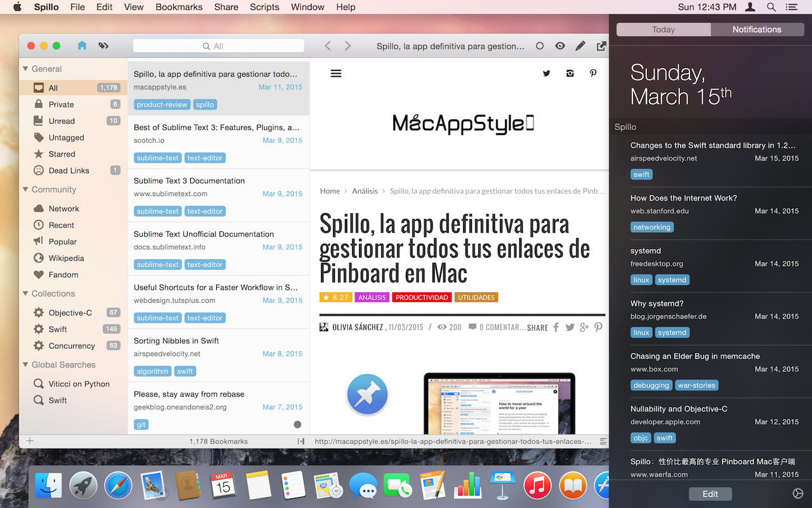Open Notification Center menu bar icon
This screenshot has width=812, height=508.
(792, 7)
